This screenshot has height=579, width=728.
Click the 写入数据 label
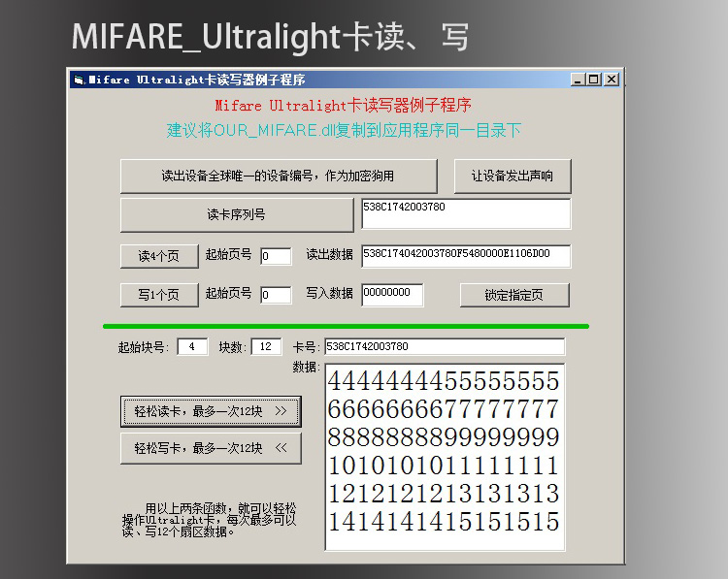click(329, 293)
